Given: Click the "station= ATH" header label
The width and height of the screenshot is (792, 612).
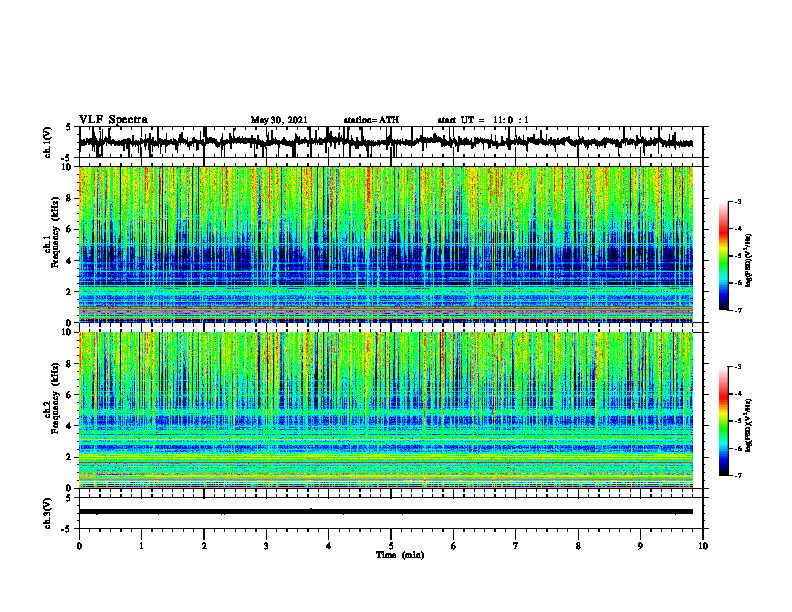Looking at the screenshot, I should (371, 120).
